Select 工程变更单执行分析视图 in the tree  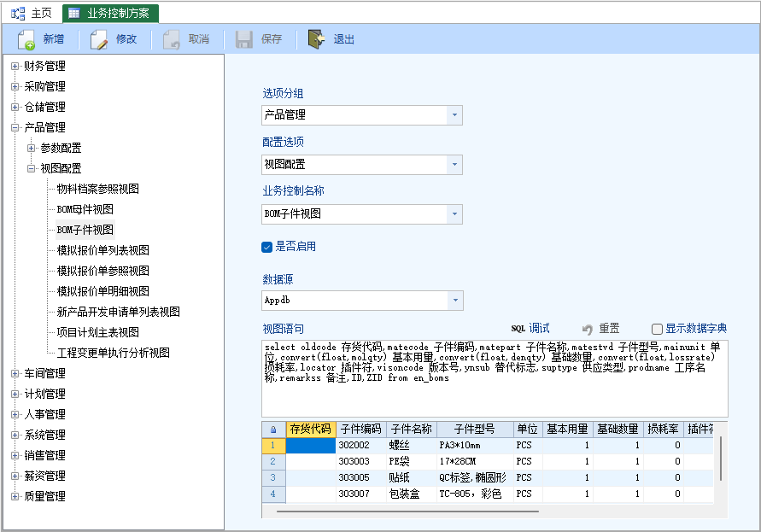113,353
